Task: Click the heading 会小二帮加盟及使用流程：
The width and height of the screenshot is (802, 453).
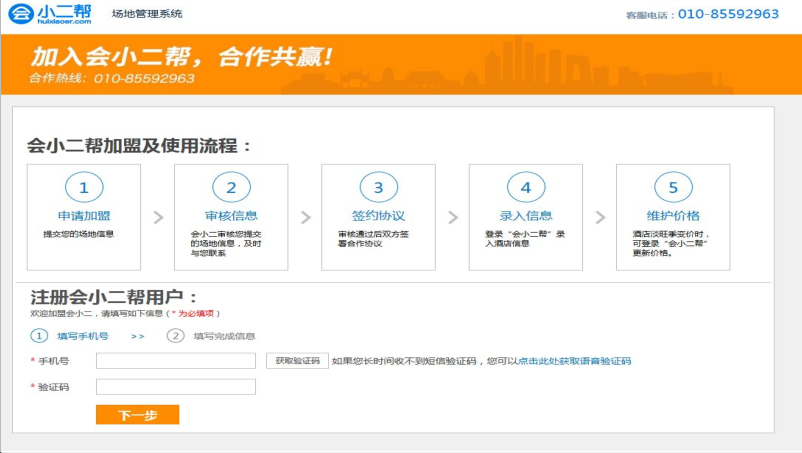Action: (139, 146)
